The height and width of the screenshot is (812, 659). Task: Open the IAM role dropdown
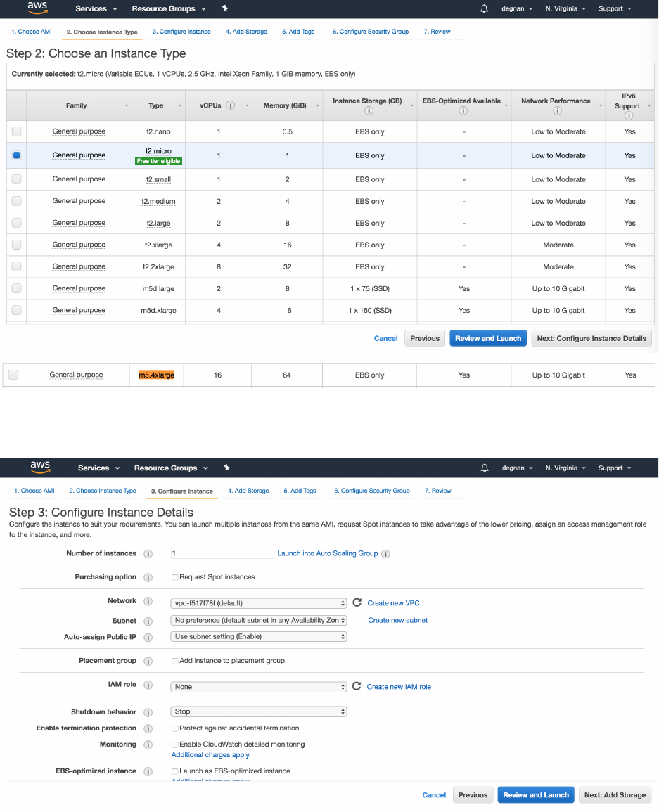259,687
